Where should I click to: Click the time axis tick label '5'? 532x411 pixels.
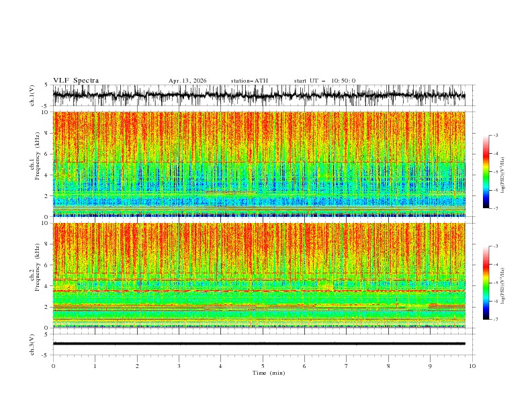tap(263, 366)
